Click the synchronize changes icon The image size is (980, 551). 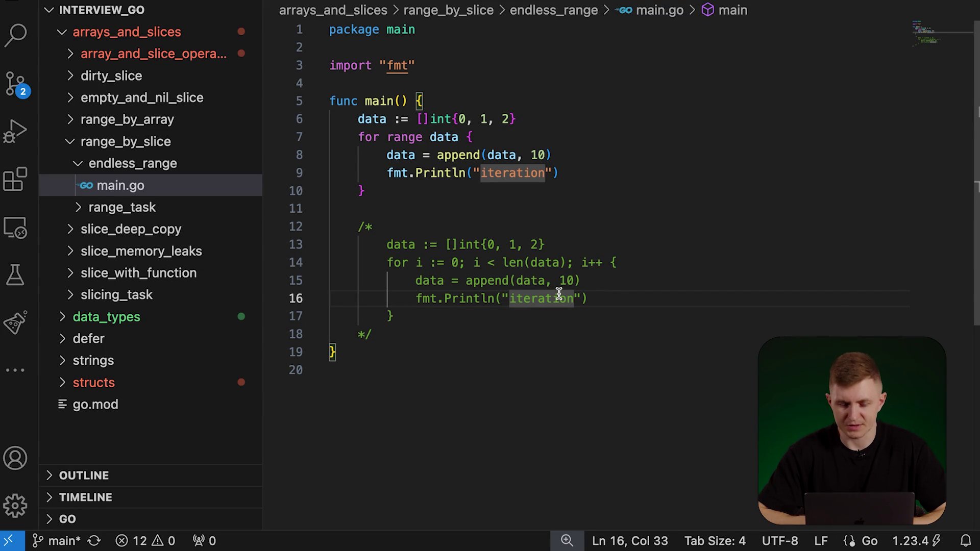94,541
